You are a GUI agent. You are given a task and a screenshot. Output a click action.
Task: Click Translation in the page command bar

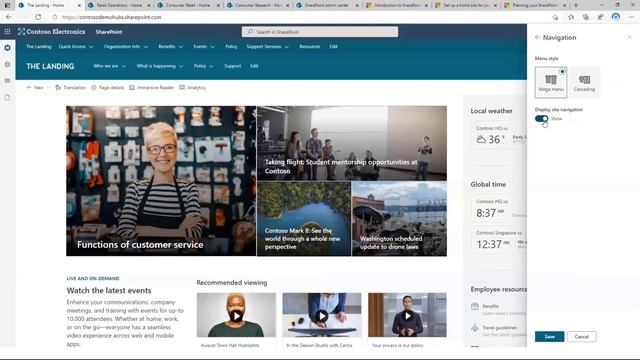[x=71, y=87]
